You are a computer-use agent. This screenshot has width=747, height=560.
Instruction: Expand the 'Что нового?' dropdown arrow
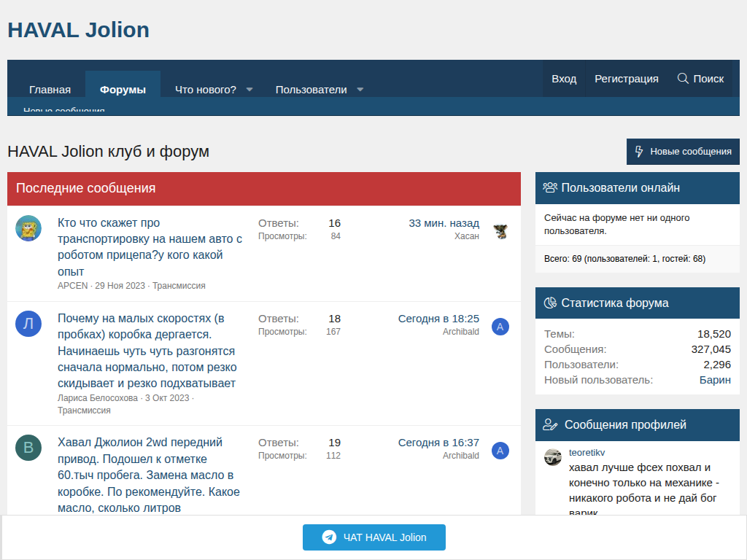coord(249,90)
